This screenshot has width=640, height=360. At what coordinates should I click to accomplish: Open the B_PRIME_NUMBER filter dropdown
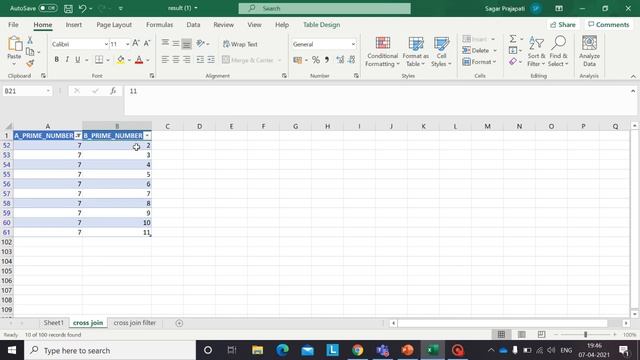[147, 136]
